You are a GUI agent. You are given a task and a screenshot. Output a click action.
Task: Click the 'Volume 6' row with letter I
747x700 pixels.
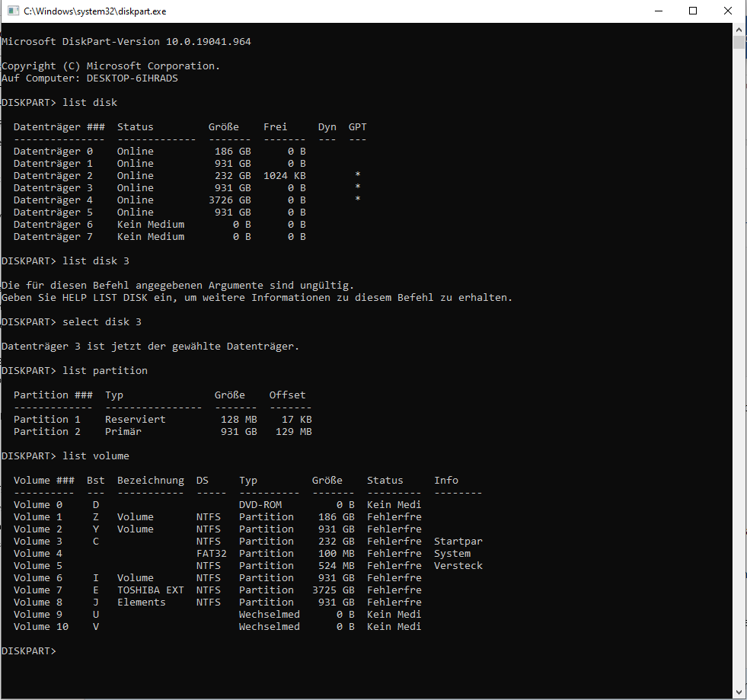(217, 577)
